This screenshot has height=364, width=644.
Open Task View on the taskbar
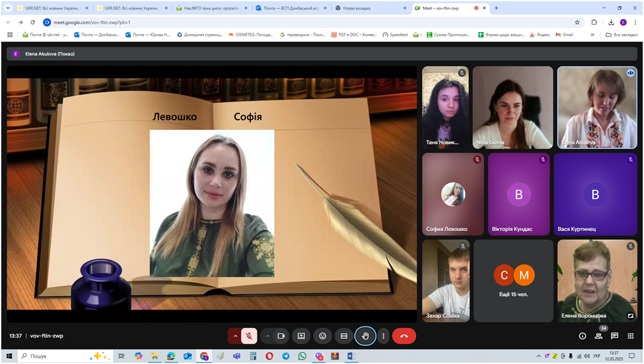121,356
